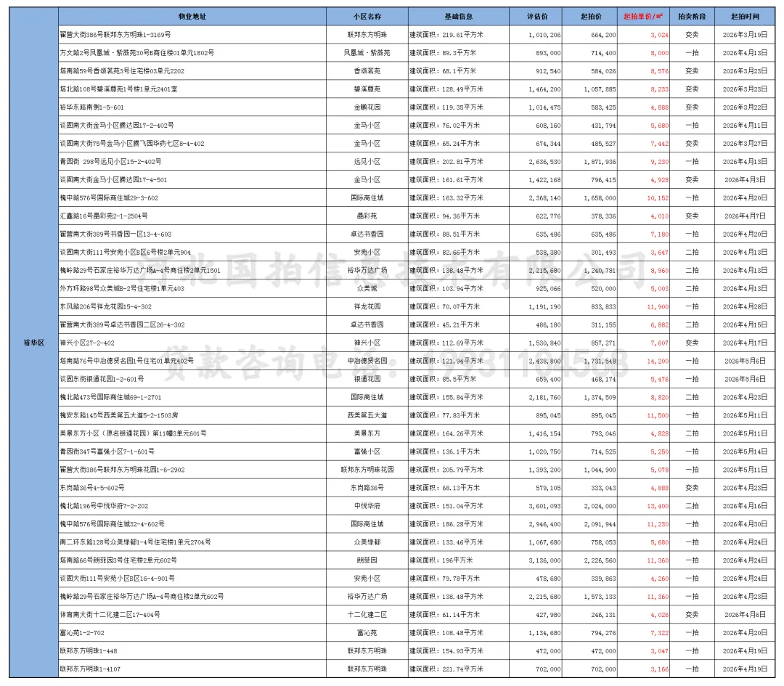784x686 pixels.
Task: Select community name 众美绿都
Action: click(367, 542)
